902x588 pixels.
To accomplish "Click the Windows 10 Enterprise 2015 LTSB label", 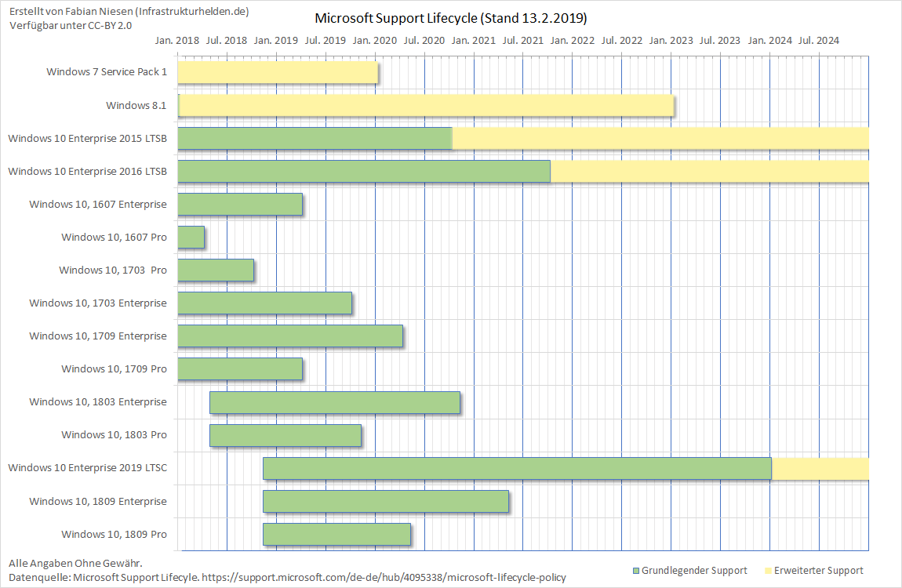I will click(87, 139).
